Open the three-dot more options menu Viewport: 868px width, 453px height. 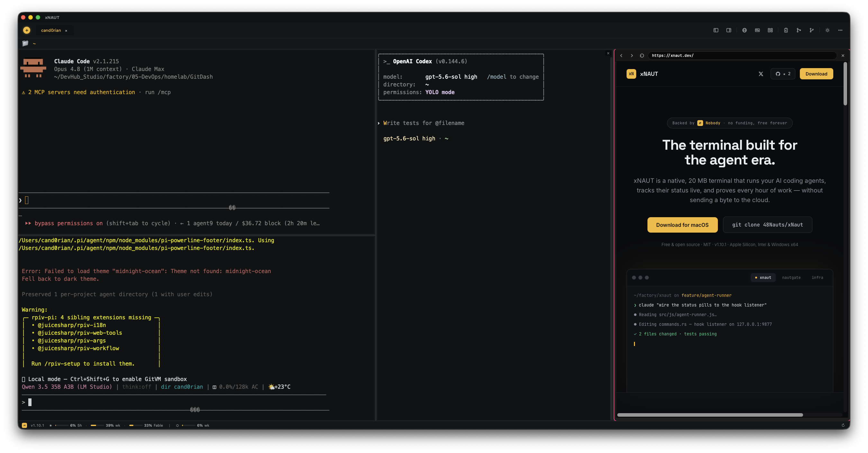840,30
